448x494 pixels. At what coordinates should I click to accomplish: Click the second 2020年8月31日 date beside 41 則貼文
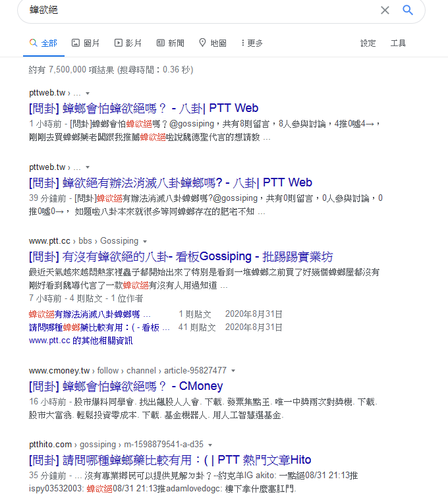(254, 327)
